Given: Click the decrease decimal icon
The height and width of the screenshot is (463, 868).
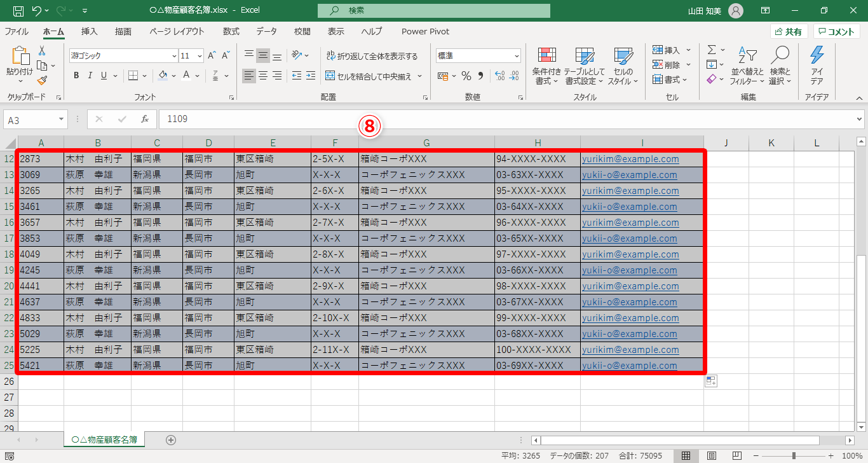Looking at the screenshot, I should [513, 76].
